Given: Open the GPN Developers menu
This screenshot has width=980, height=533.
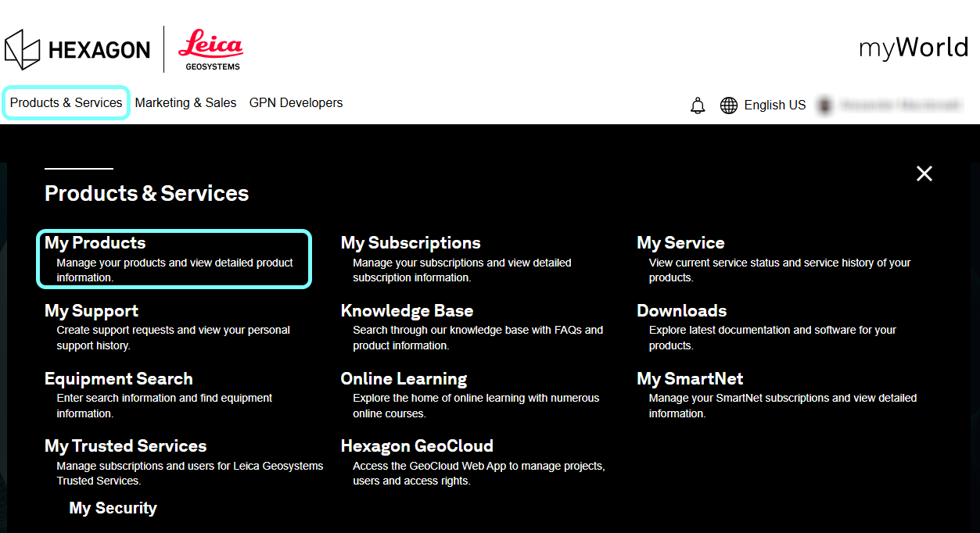Looking at the screenshot, I should coord(296,103).
